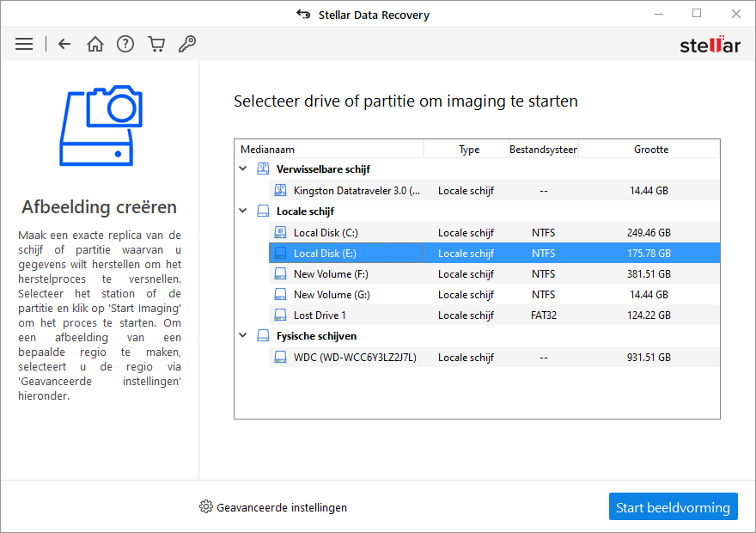Click NTFS cell in Local Disk (C:) row
Image resolution: width=756 pixels, height=533 pixels.
[543, 232]
